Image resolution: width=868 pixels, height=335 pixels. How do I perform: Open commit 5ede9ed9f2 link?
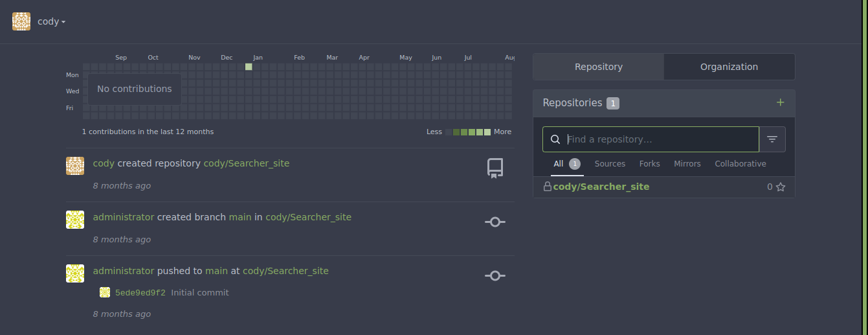140,292
